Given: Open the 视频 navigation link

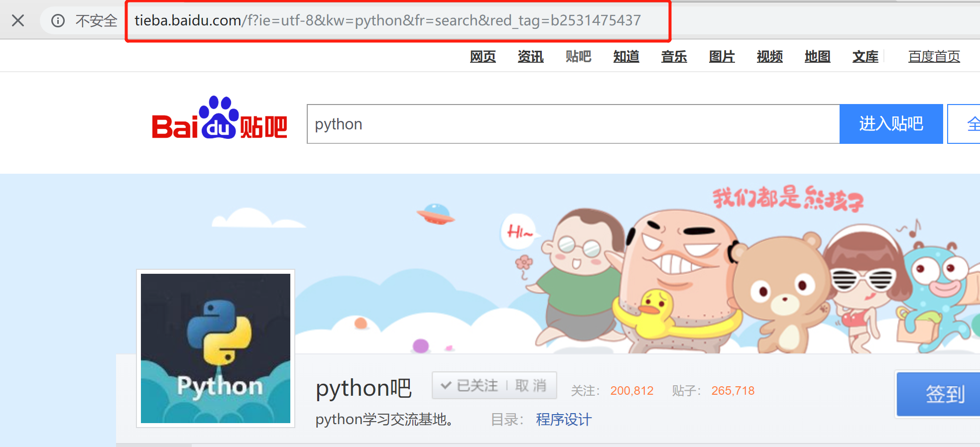Looking at the screenshot, I should coord(770,57).
